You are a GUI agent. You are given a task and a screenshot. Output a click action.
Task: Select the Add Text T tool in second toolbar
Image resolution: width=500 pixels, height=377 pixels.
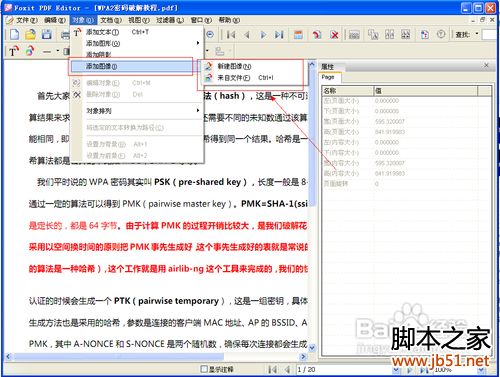[13, 51]
